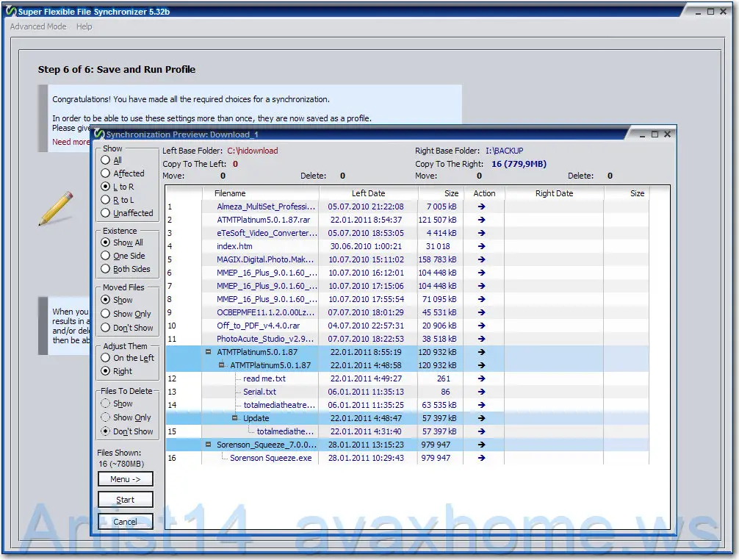739x560 pixels.
Task: Close the Synchronization Preview window
Action: 667,134
